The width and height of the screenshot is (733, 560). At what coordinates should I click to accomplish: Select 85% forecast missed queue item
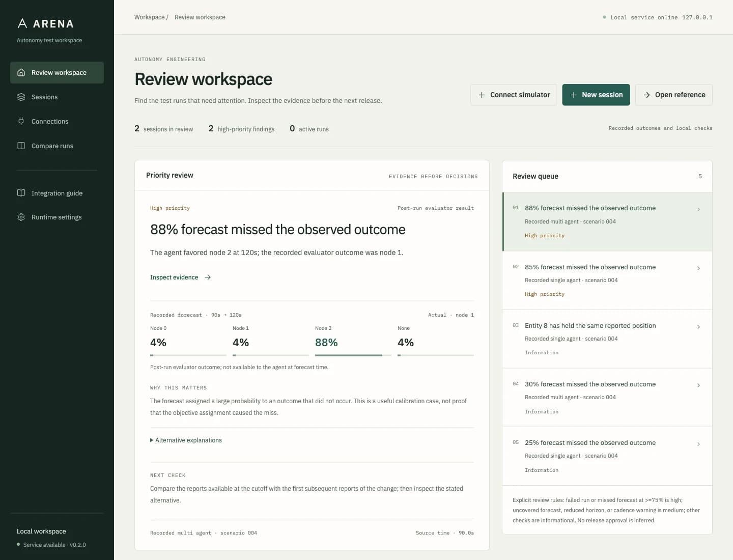(x=607, y=280)
